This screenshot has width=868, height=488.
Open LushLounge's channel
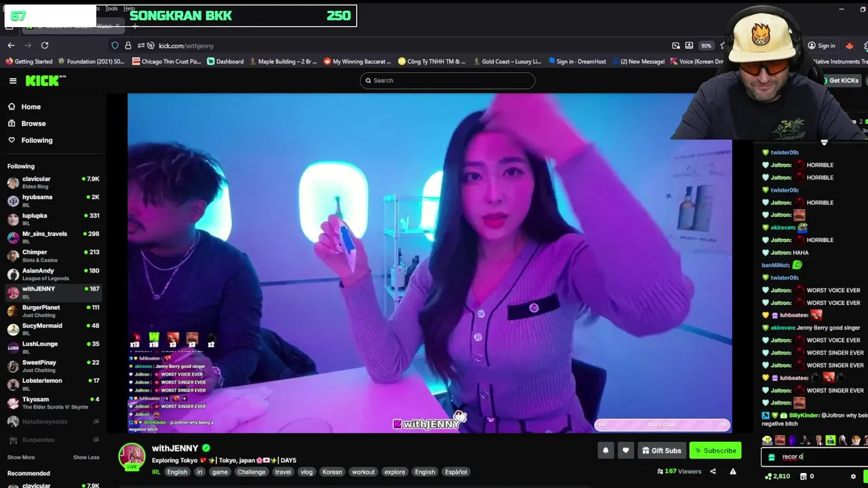click(x=53, y=347)
